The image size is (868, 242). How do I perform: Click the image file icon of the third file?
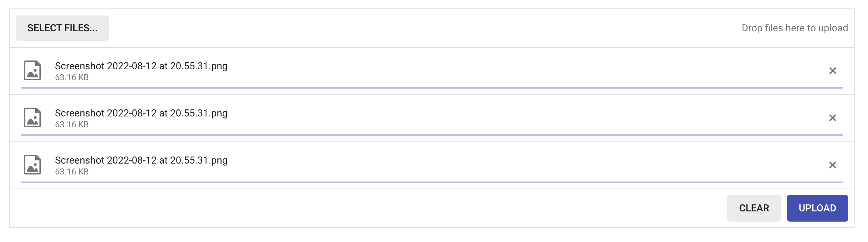coord(32,165)
